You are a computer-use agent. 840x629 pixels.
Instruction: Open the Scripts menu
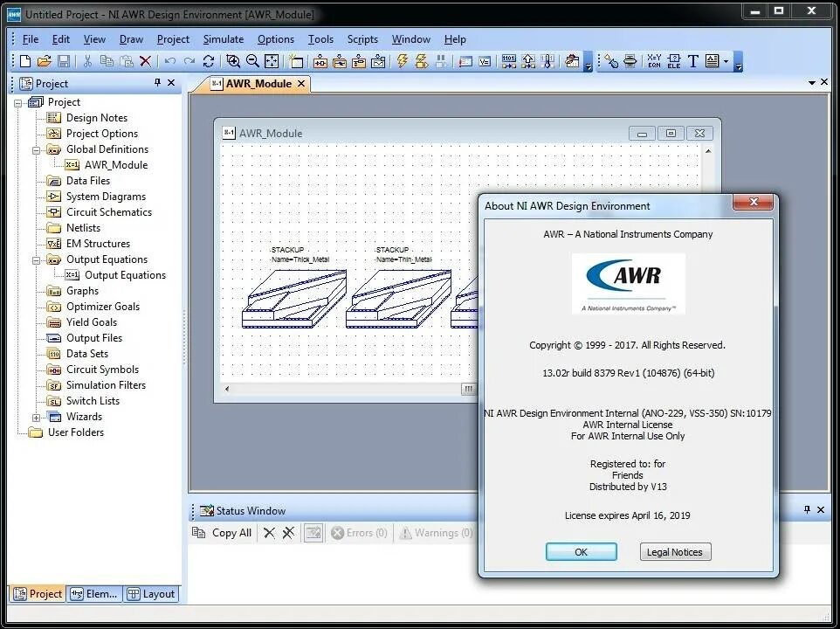coord(362,39)
